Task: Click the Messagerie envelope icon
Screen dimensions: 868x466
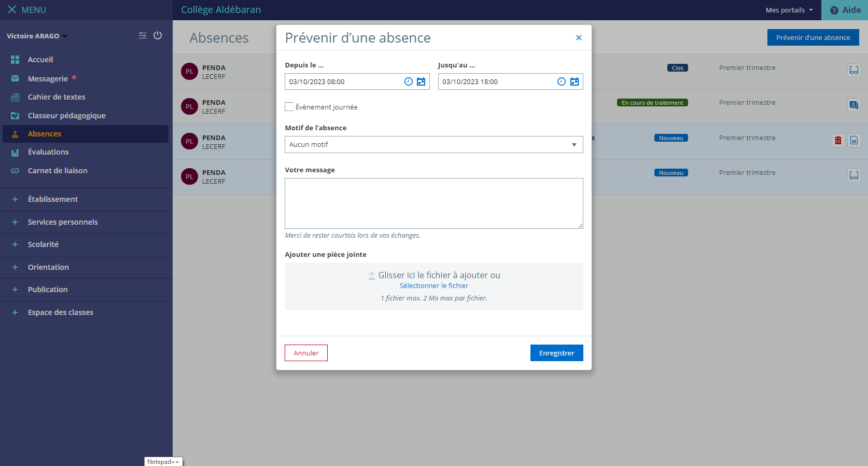Action: click(15, 78)
